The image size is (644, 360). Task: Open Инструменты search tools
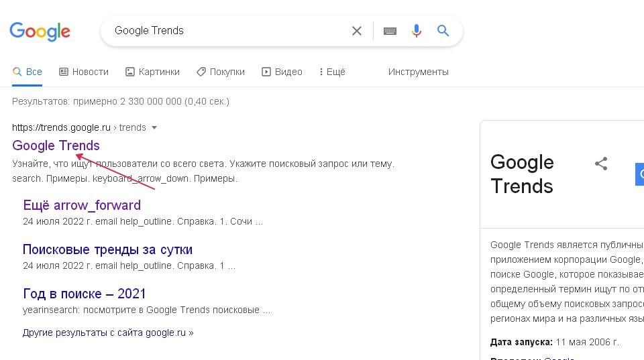tap(418, 72)
